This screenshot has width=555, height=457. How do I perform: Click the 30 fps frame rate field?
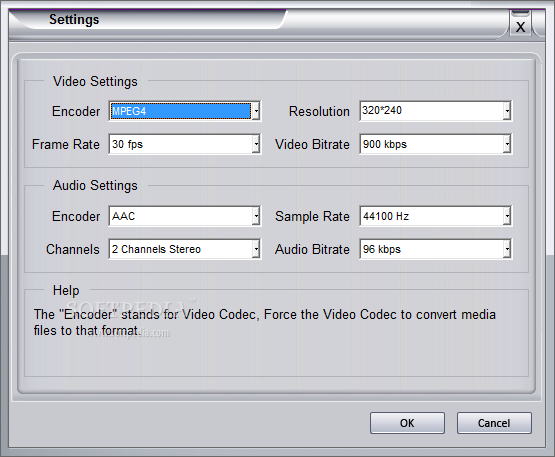click(x=181, y=144)
